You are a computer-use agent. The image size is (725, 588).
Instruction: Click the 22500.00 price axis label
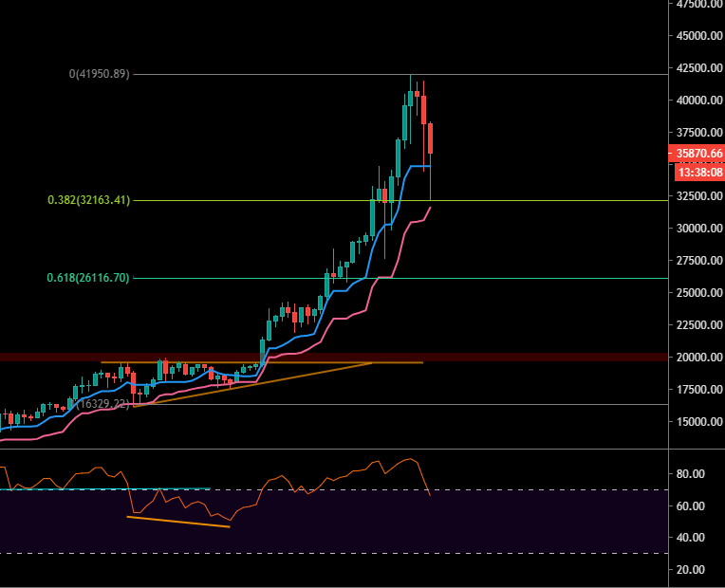(699, 325)
